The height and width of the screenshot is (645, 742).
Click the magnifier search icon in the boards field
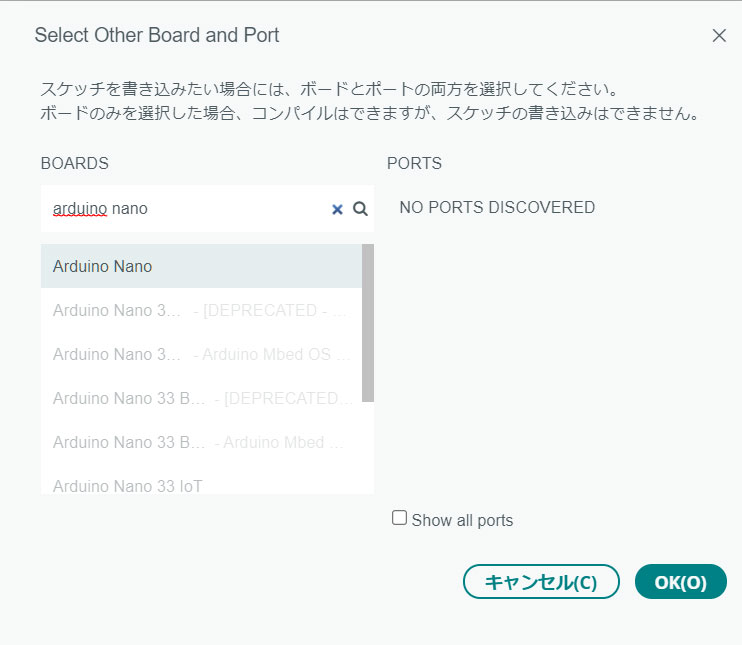(360, 209)
